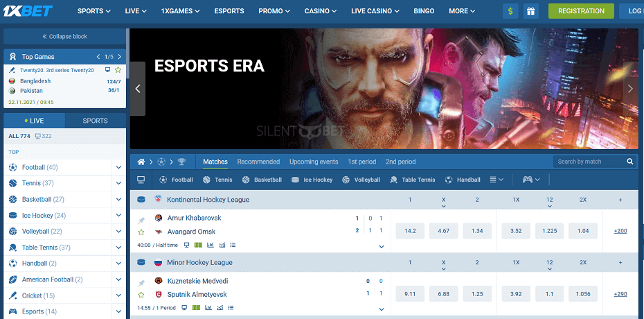Select Table Tennis in sport filter bar
The height and width of the screenshot is (319, 644).
(x=412, y=180)
